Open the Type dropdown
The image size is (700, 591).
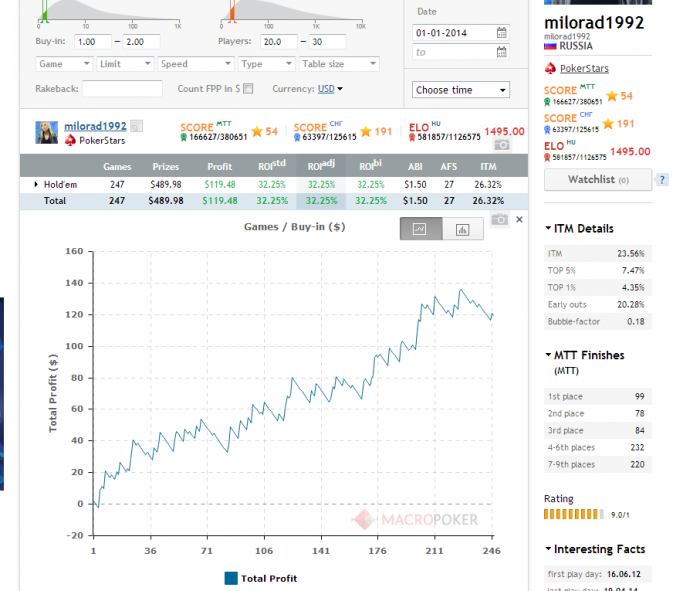pos(267,64)
